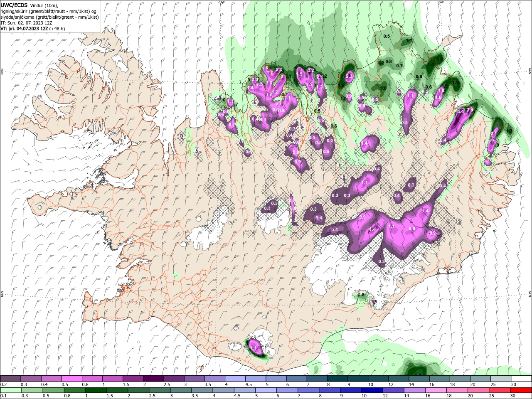Click the 20W longitude label
The image size is (532, 399).
point(221,2)
